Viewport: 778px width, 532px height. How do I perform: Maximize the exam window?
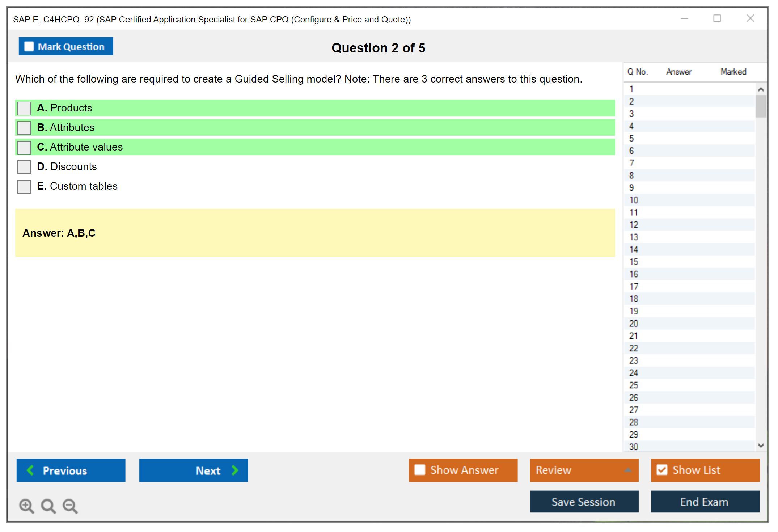(x=717, y=18)
